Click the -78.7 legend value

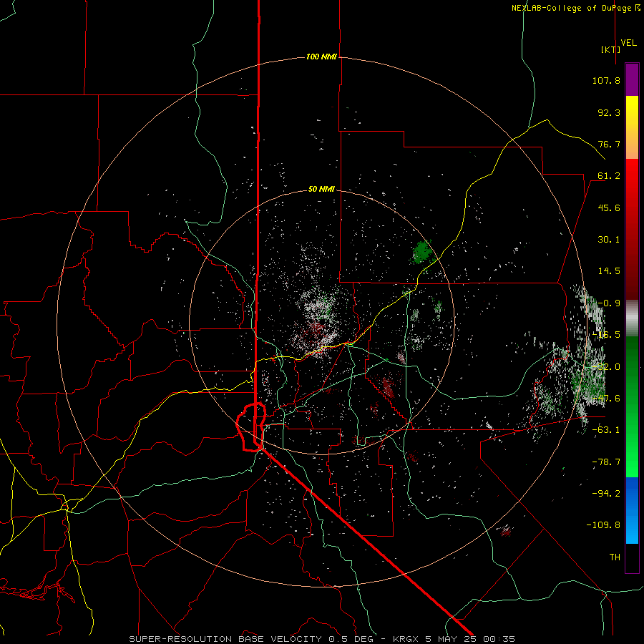(x=606, y=462)
